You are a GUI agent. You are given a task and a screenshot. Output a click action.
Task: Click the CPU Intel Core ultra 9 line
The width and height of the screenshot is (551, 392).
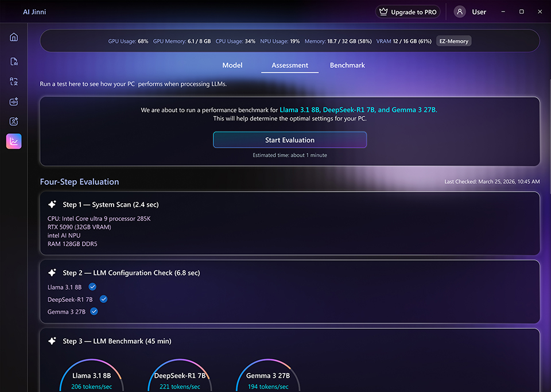(99, 219)
